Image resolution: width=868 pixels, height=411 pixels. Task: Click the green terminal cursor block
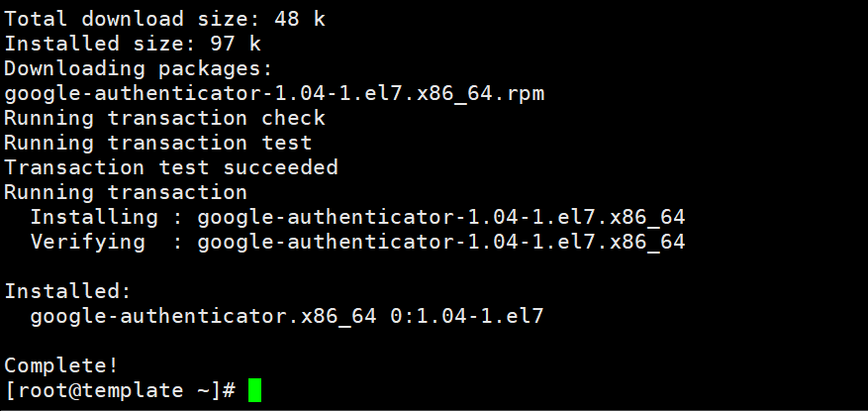coord(255,390)
